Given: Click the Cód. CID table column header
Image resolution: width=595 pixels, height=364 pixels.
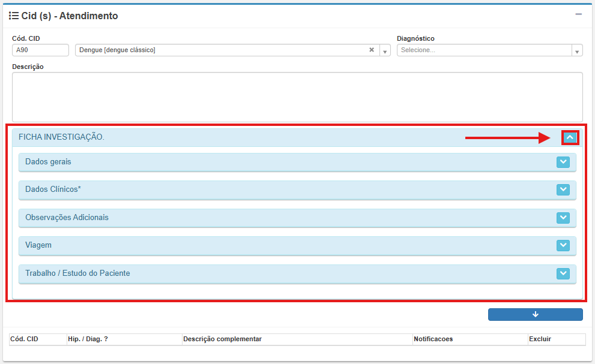Looking at the screenshot, I should pos(25,339).
